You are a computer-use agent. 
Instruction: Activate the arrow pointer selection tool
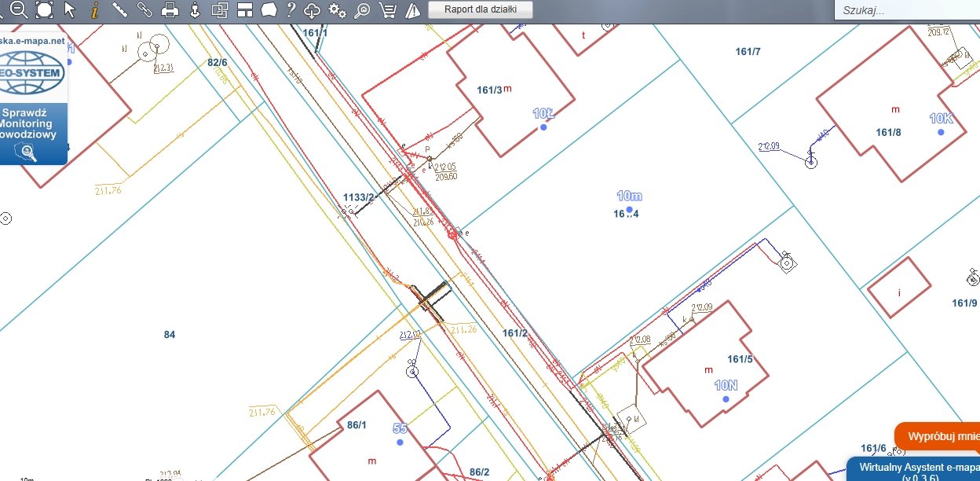click(x=70, y=9)
